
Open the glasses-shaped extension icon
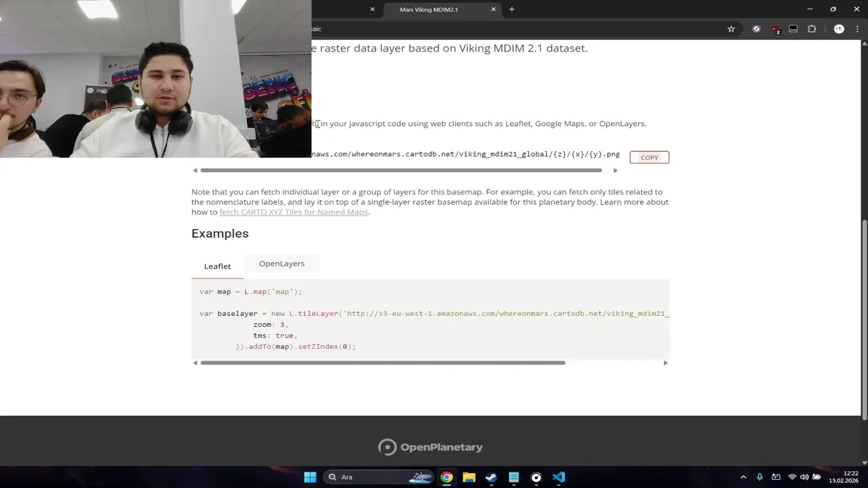tap(793, 29)
